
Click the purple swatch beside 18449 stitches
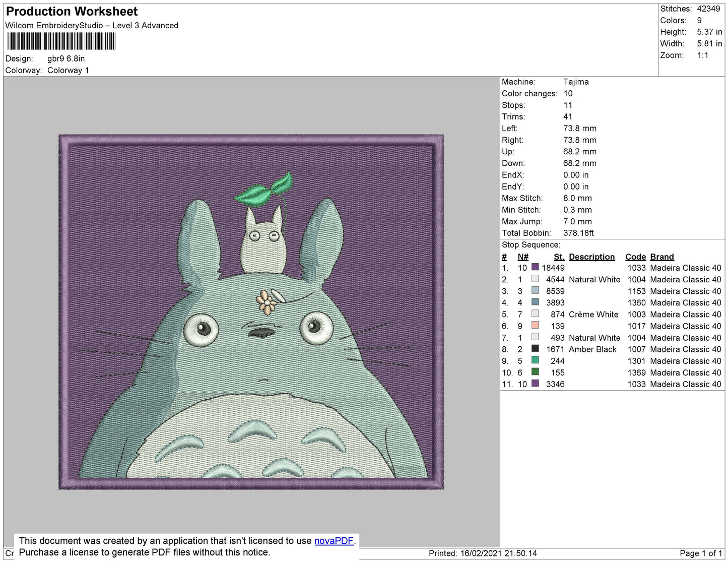[x=535, y=268]
